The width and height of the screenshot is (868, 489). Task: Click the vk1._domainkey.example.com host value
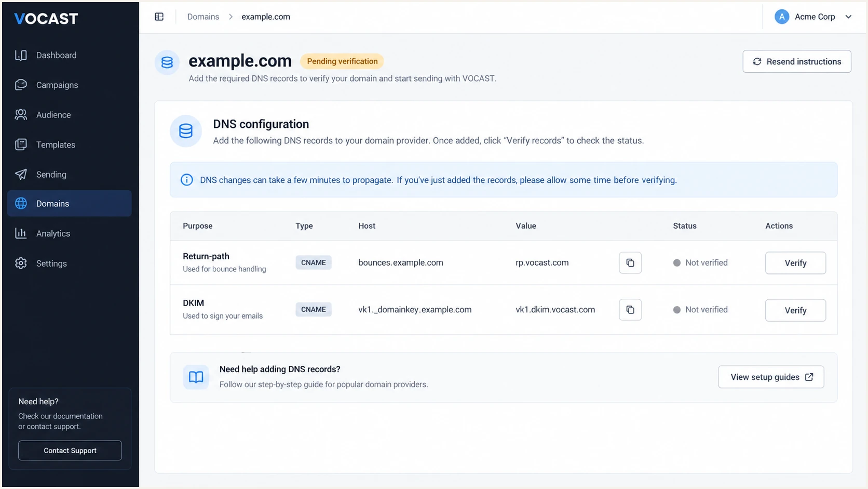point(415,310)
